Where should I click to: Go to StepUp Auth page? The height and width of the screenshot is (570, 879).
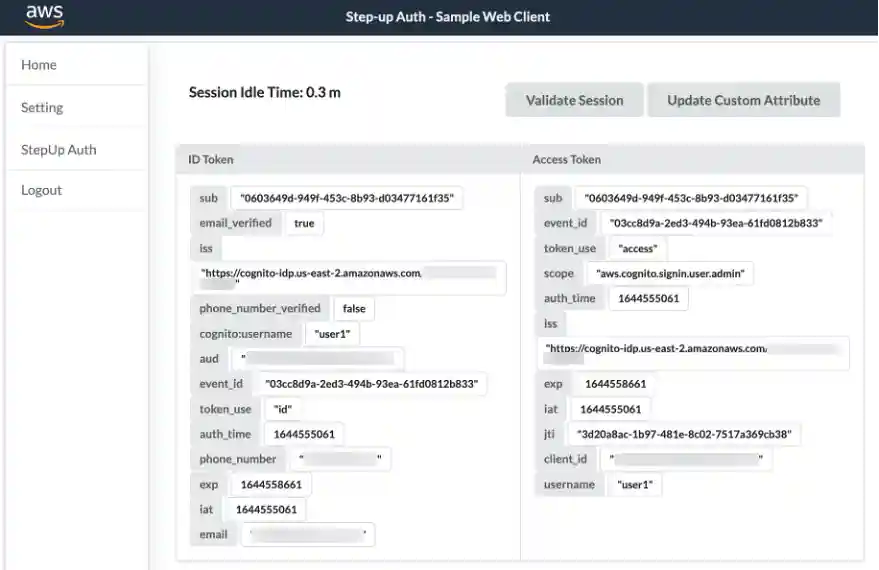tap(77, 150)
